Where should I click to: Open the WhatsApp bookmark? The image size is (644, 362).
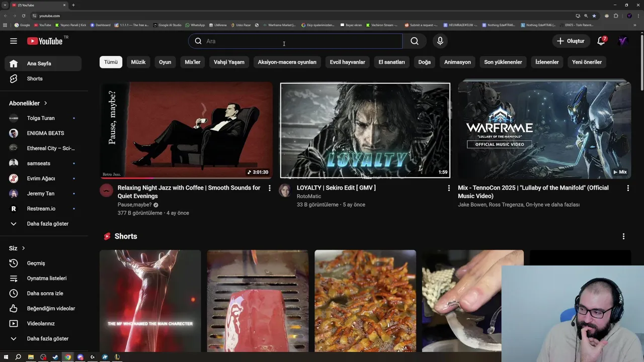pyautogui.click(x=195, y=25)
